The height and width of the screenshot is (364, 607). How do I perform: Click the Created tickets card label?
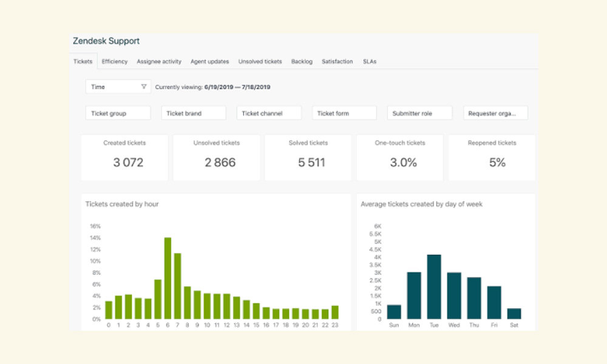pos(124,143)
